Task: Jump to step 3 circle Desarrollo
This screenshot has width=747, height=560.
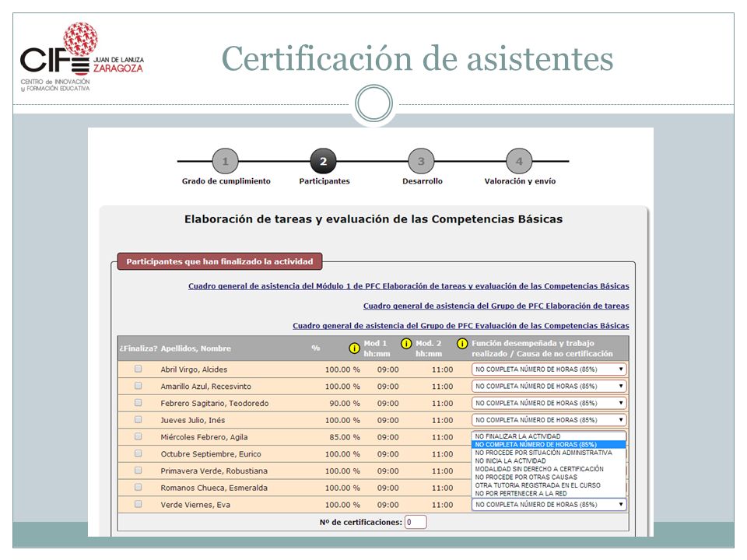Action: pyautogui.click(x=421, y=161)
